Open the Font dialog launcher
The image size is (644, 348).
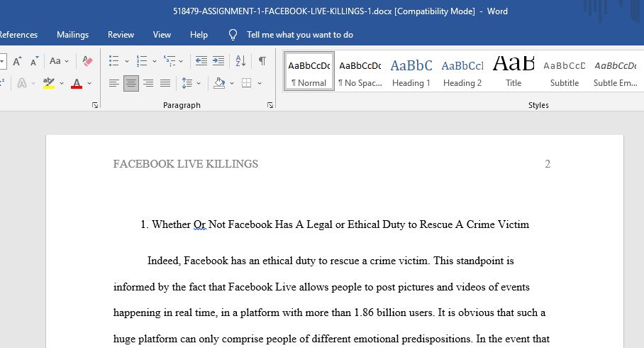[95, 105]
